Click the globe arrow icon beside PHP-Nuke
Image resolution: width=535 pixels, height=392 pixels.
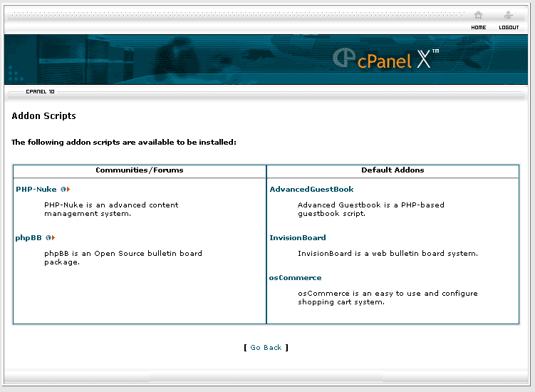point(66,190)
